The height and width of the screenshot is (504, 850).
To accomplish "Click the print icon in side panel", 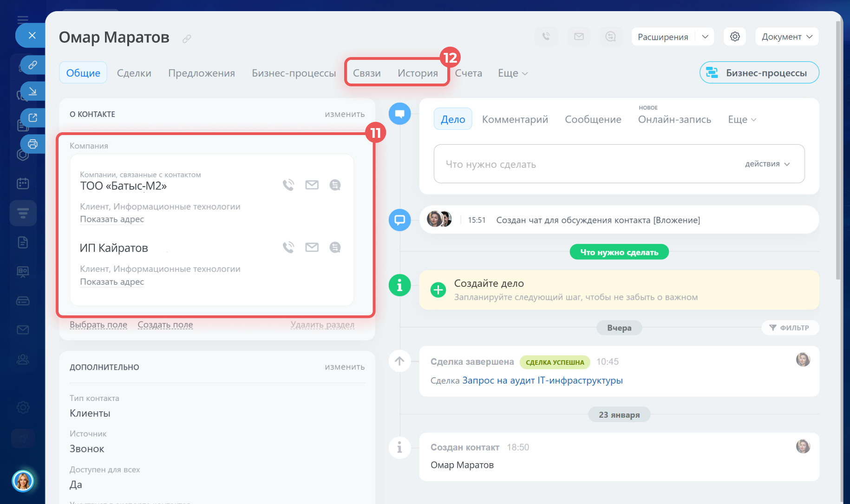I will (x=33, y=144).
